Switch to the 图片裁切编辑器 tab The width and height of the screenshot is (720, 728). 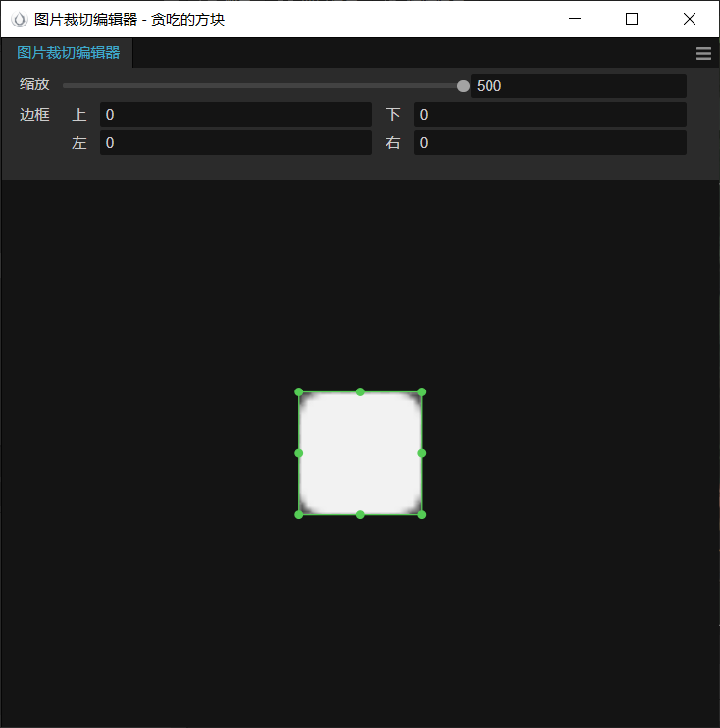pyautogui.click(x=68, y=52)
